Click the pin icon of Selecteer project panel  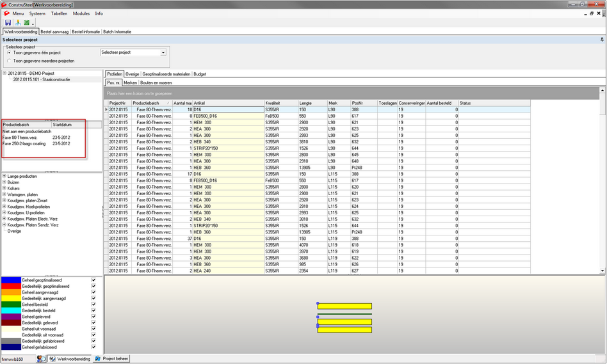pos(602,40)
